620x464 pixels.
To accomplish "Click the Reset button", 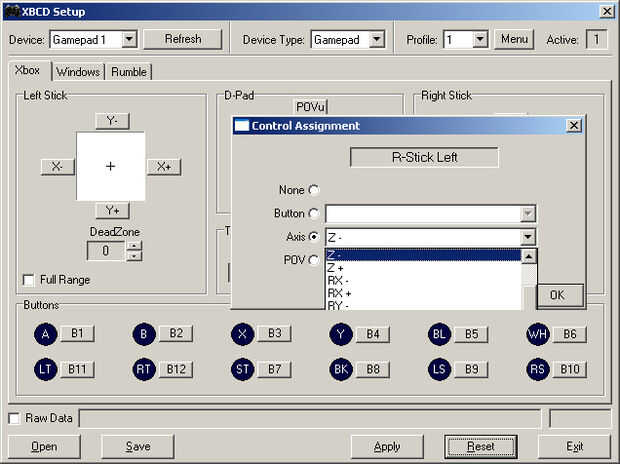I will [x=481, y=447].
